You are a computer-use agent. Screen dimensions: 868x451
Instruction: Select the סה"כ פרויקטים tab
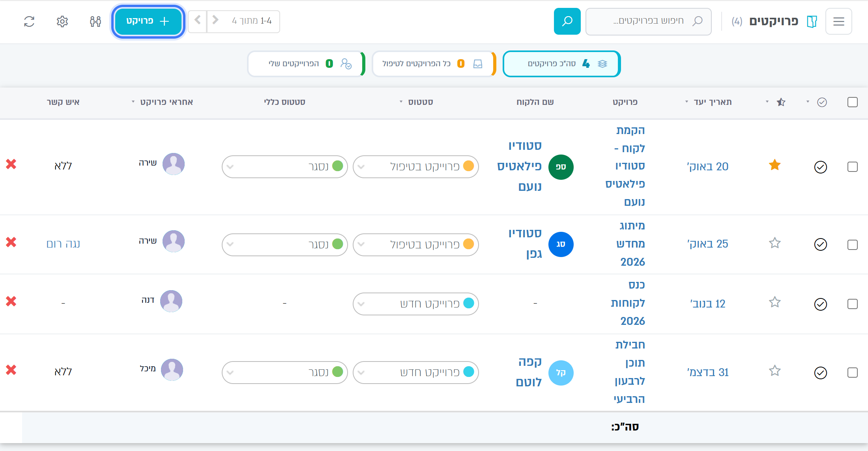561,64
